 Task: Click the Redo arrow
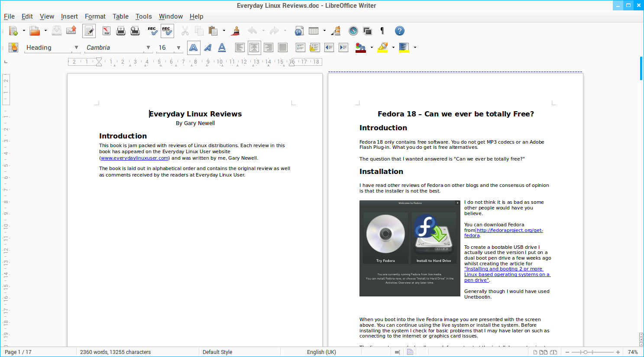pyautogui.click(x=274, y=31)
